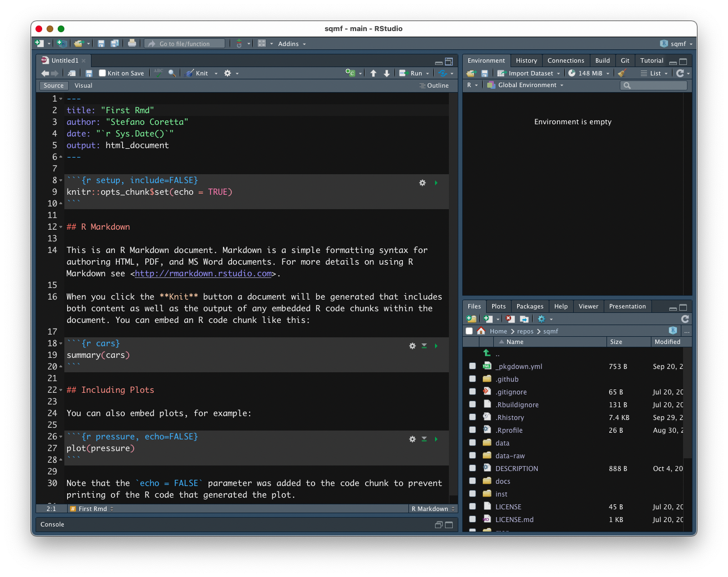Click the repos breadcrumb in Files pane
Screen dimensions: 728x577
click(525, 331)
